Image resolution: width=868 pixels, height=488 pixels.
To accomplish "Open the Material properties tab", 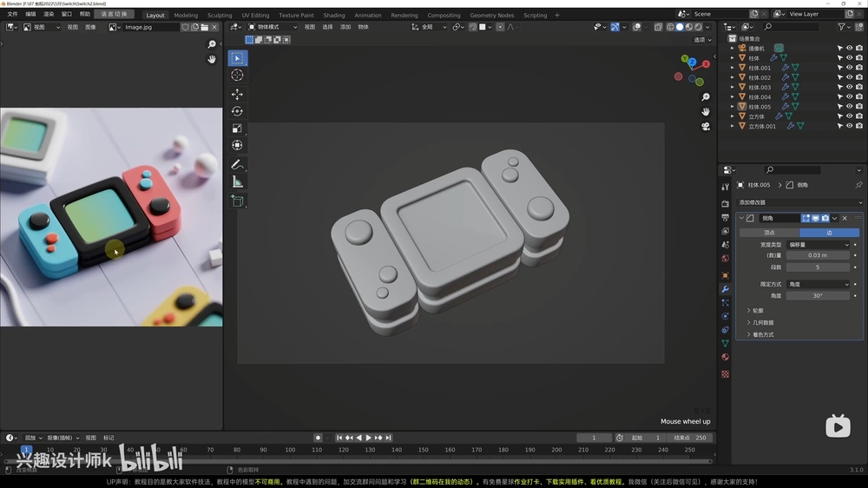I will pyautogui.click(x=725, y=357).
